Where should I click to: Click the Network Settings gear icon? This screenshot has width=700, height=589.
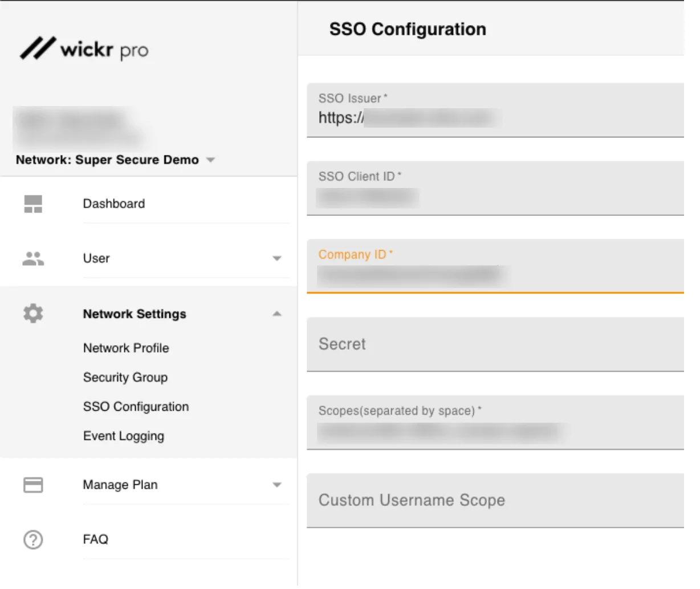point(33,313)
